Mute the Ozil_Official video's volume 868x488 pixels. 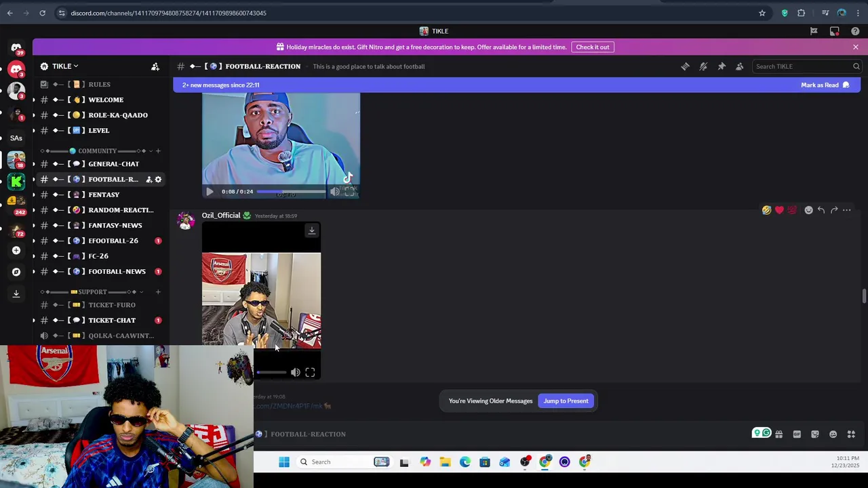tap(296, 372)
